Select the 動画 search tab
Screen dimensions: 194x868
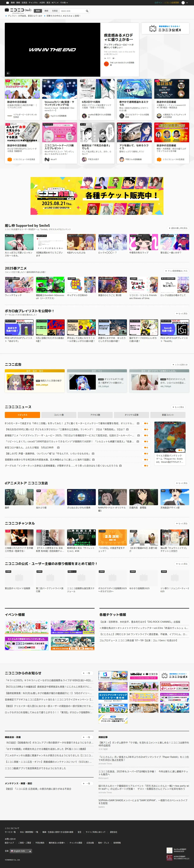pyautogui.click(x=38, y=11)
